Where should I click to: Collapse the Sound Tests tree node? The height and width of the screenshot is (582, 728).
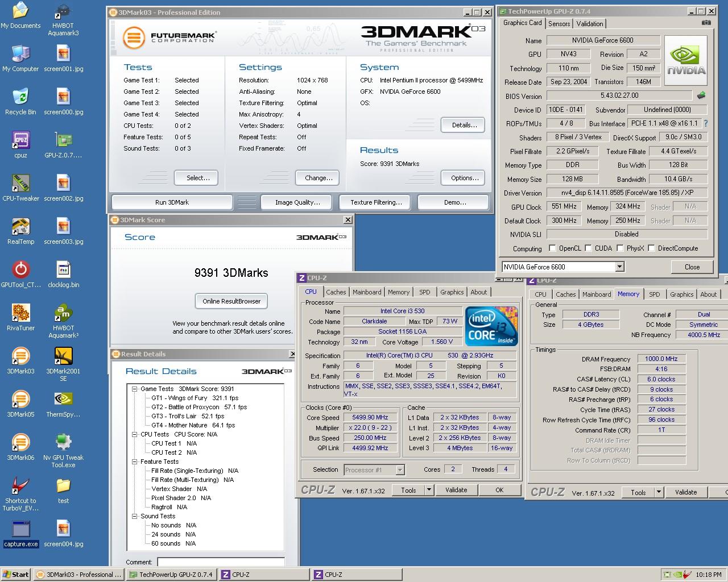tap(135, 516)
